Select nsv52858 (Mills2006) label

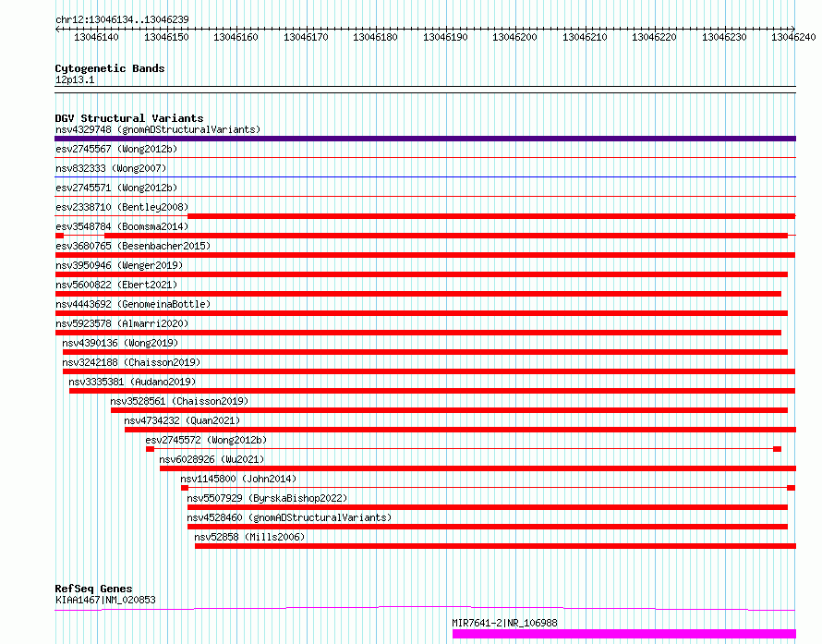coord(249,537)
